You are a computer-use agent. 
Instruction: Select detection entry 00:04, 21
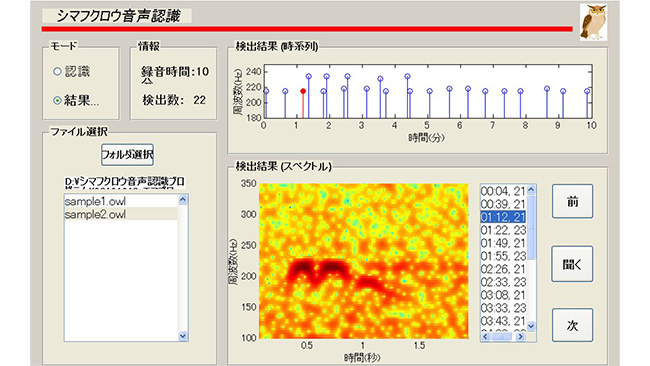(503, 191)
